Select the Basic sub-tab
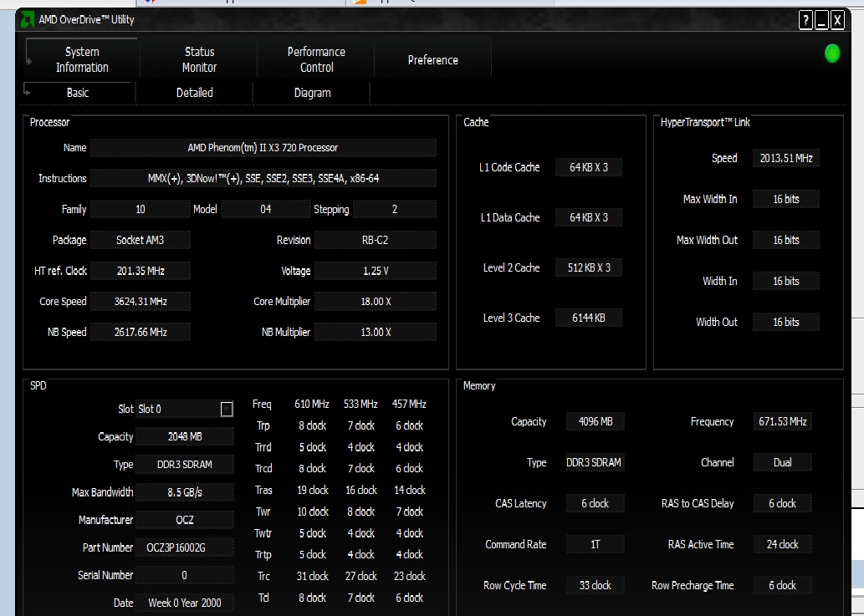The width and height of the screenshot is (864, 616). point(78,93)
